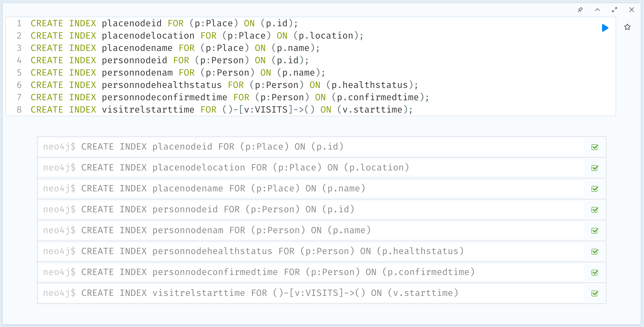
Task: Click "(v.starttime);" in the editor
Action: [375, 110]
